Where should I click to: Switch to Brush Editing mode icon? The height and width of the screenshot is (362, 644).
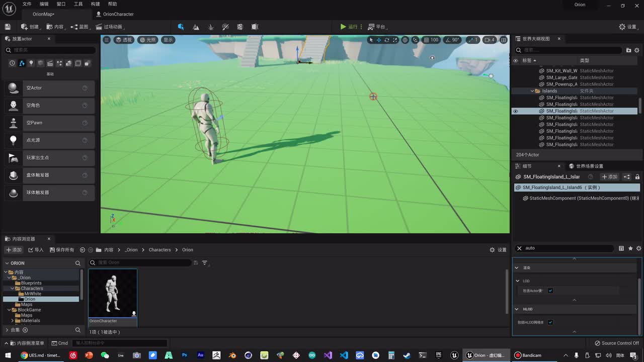pos(255,27)
